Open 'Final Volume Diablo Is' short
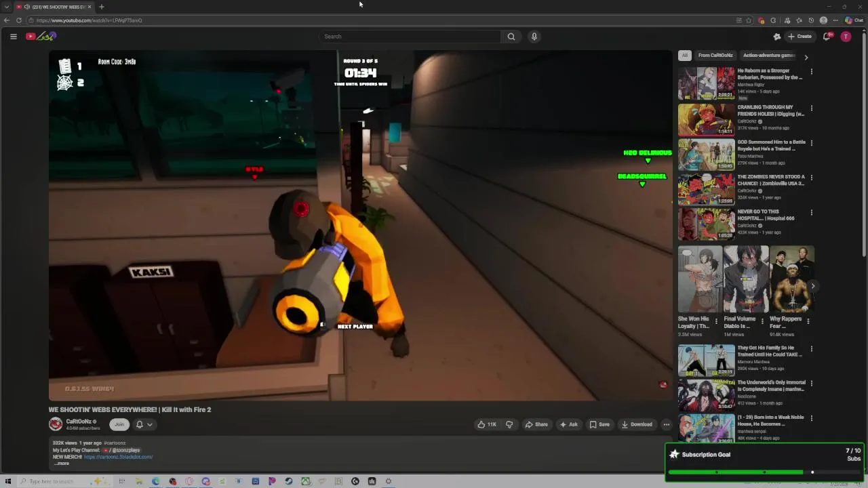Viewport: 868px width, 488px height. click(x=746, y=279)
